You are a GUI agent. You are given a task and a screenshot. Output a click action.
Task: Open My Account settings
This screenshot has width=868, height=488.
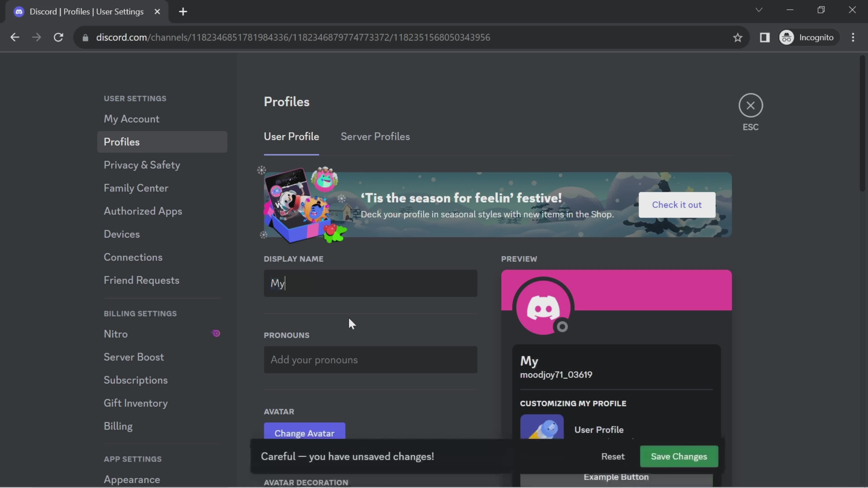click(x=162, y=119)
